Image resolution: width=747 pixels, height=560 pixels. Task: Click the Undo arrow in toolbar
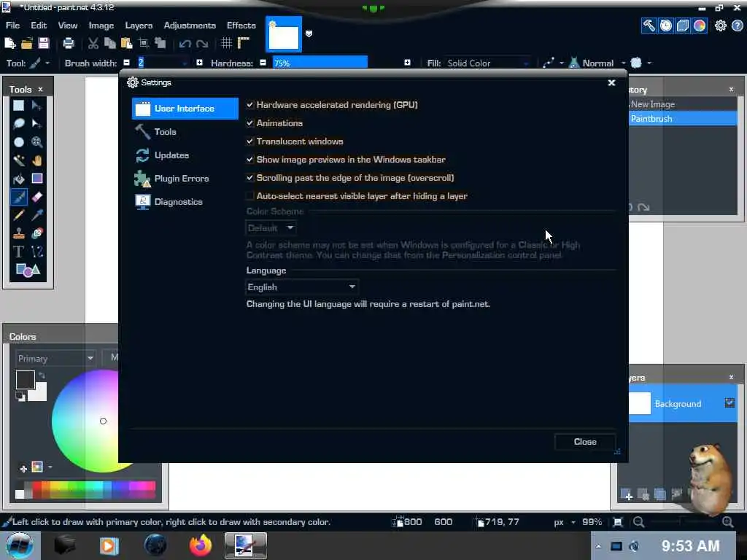(x=185, y=44)
